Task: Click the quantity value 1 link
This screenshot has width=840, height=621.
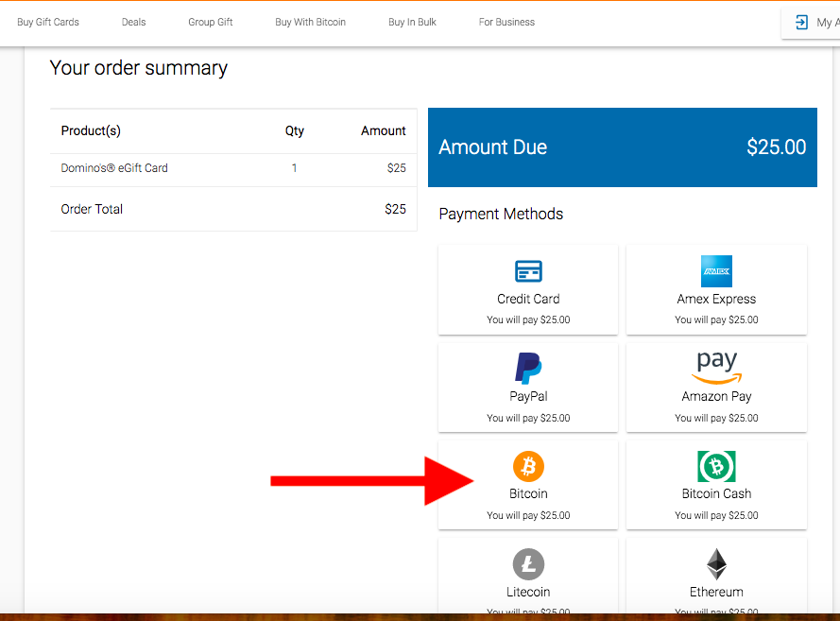Action: [294, 167]
